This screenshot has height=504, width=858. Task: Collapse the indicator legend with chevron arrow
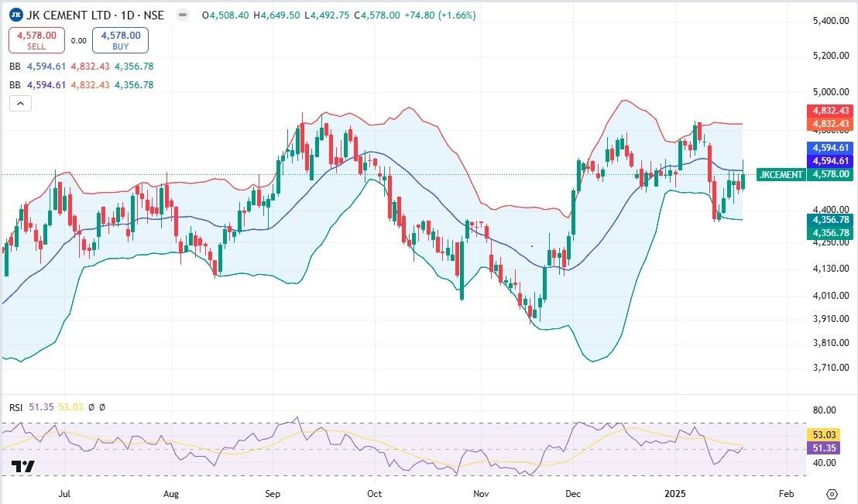(20, 103)
